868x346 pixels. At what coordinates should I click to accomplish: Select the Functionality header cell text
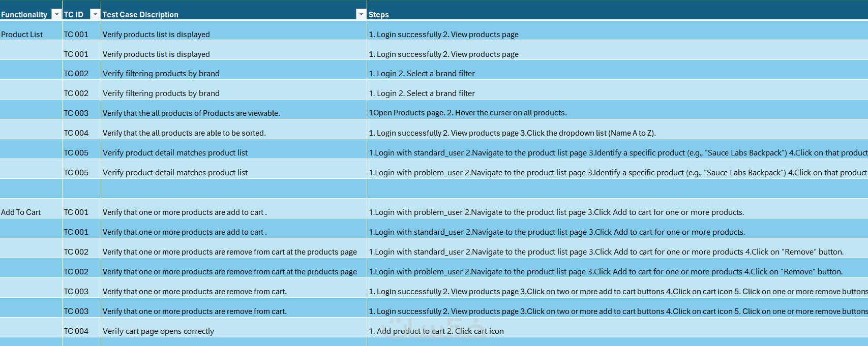24,15
